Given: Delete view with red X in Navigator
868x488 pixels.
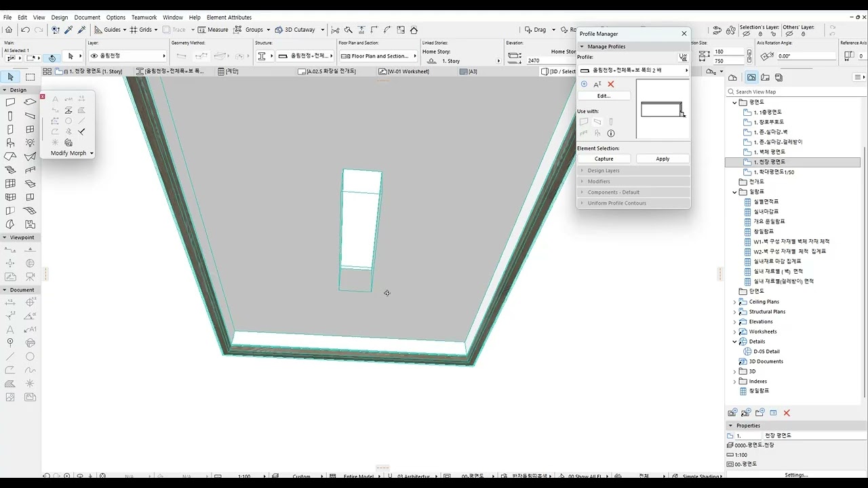Looking at the screenshot, I should [x=787, y=413].
